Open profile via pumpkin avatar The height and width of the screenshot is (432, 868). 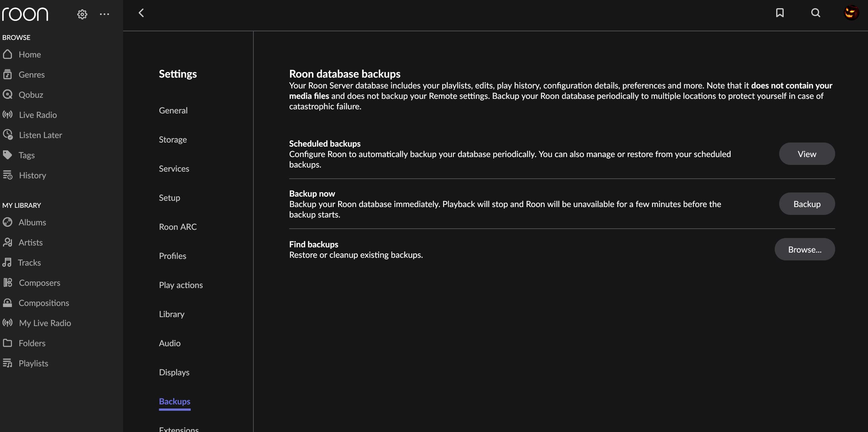[851, 13]
